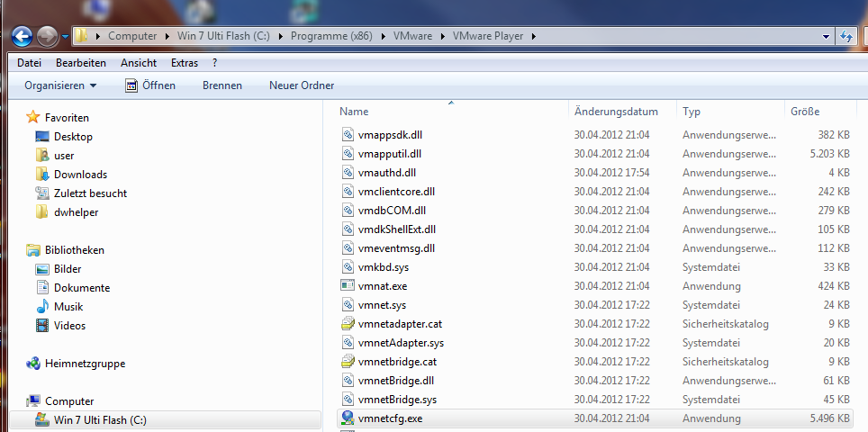
Task: Sort by Größe column header
Action: pyautogui.click(x=805, y=112)
